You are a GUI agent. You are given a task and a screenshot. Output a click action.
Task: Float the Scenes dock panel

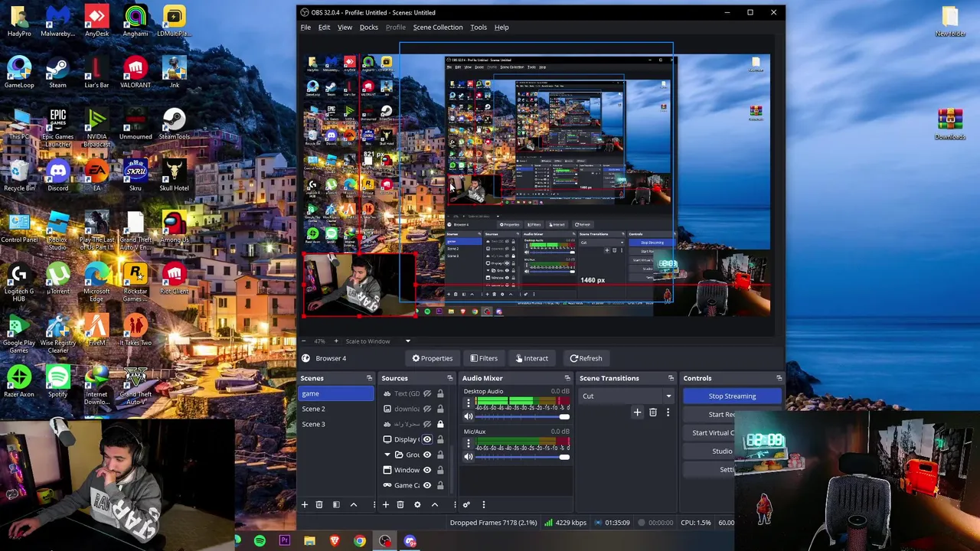[369, 378]
